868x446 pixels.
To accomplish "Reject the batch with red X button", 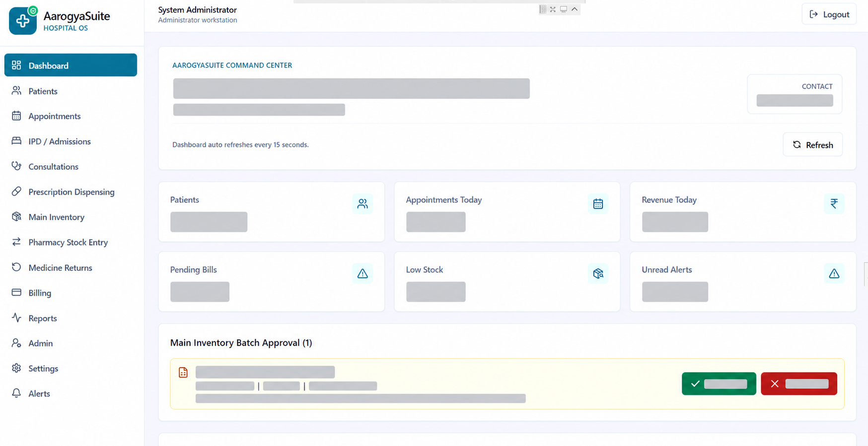I will click(798, 383).
